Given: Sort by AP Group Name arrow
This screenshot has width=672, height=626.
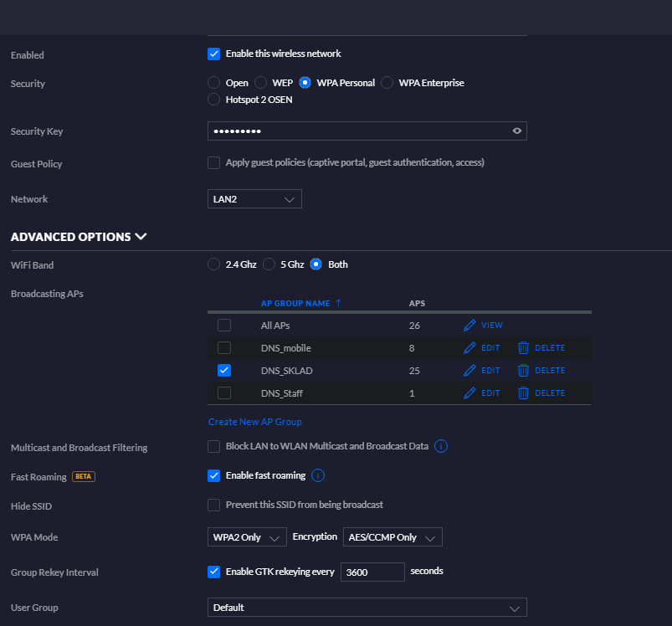Looking at the screenshot, I should (x=339, y=303).
